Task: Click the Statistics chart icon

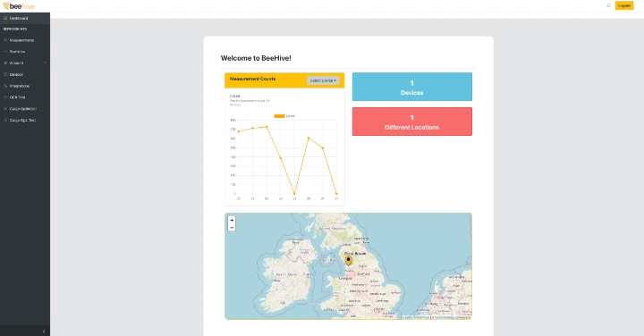Action: click(x=5, y=52)
